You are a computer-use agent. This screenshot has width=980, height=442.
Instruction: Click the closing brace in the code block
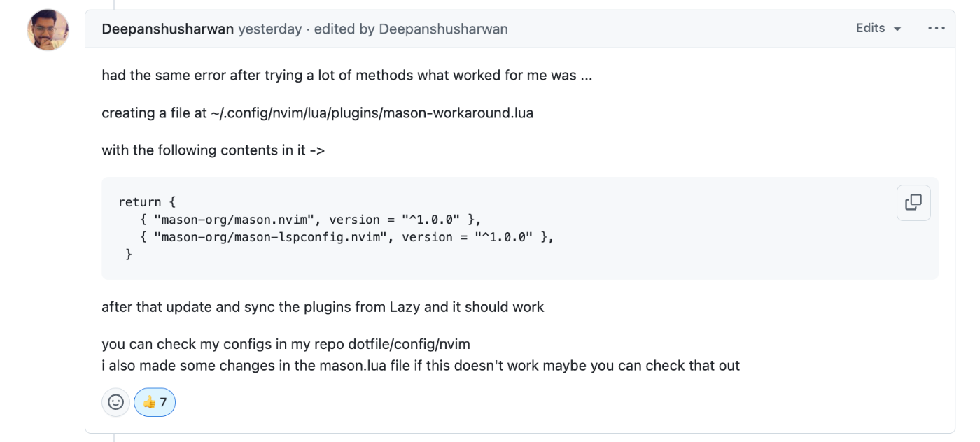pyautogui.click(x=129, y=255)
